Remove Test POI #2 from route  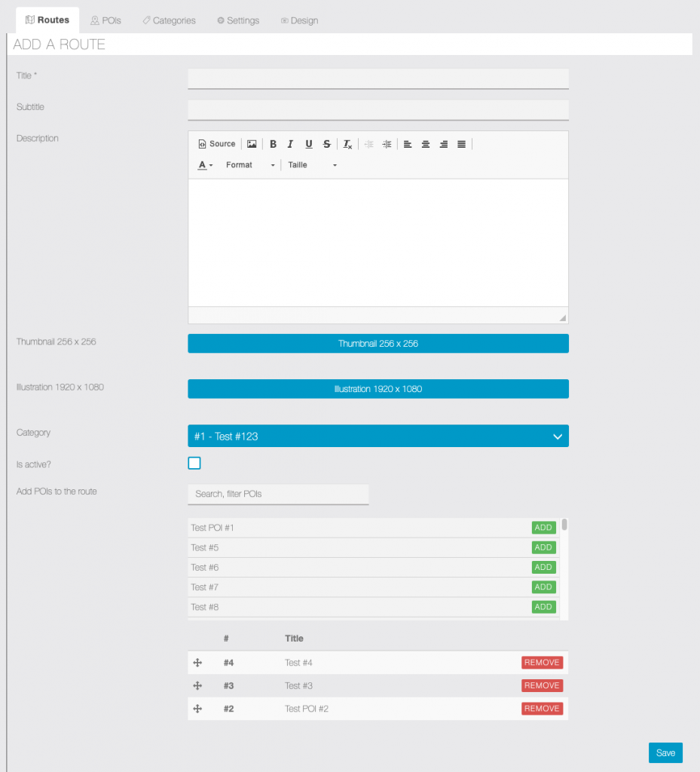(x=542, y=709)
